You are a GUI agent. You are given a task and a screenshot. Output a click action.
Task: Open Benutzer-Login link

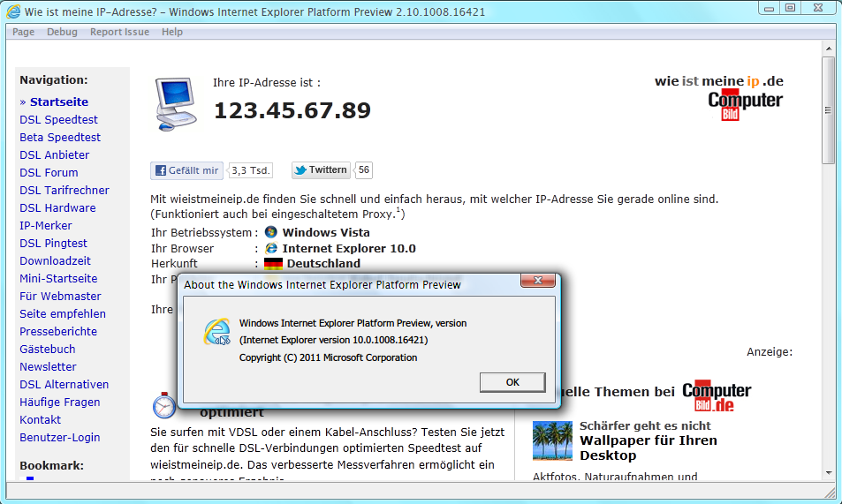click(59, 438)
